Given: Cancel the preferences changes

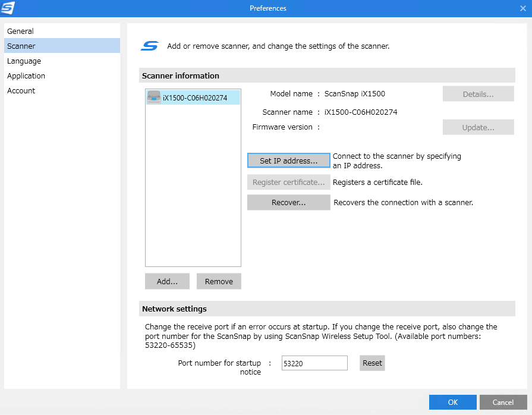Looking at the screenshot, I should point(503,403).
